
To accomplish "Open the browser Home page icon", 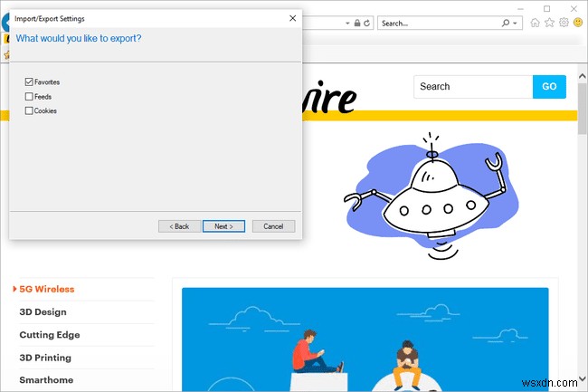I will coord(536,23).
